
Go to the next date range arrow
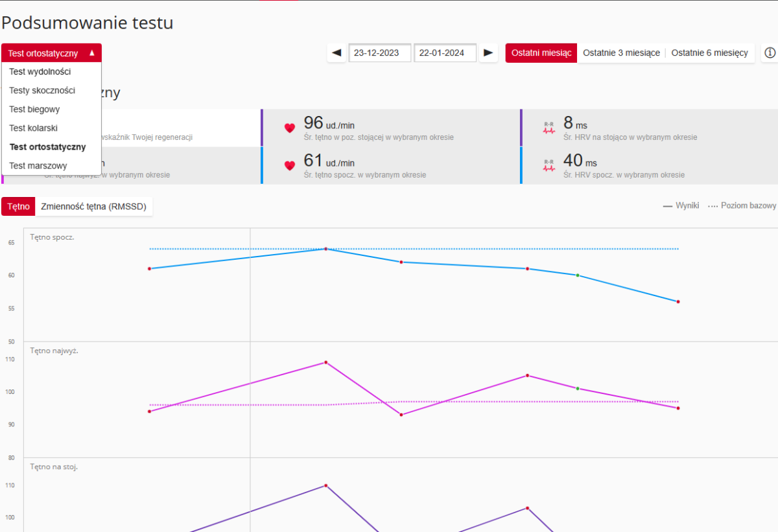(x=489, y=53)
